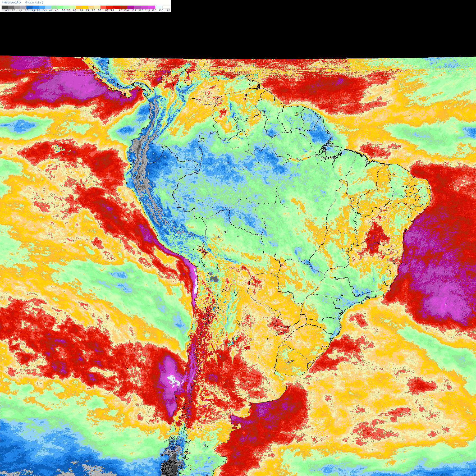Click the orange legend swatch between 6.0 and 6.5
This screenshot has width=476, height=476.
point(79,7)
